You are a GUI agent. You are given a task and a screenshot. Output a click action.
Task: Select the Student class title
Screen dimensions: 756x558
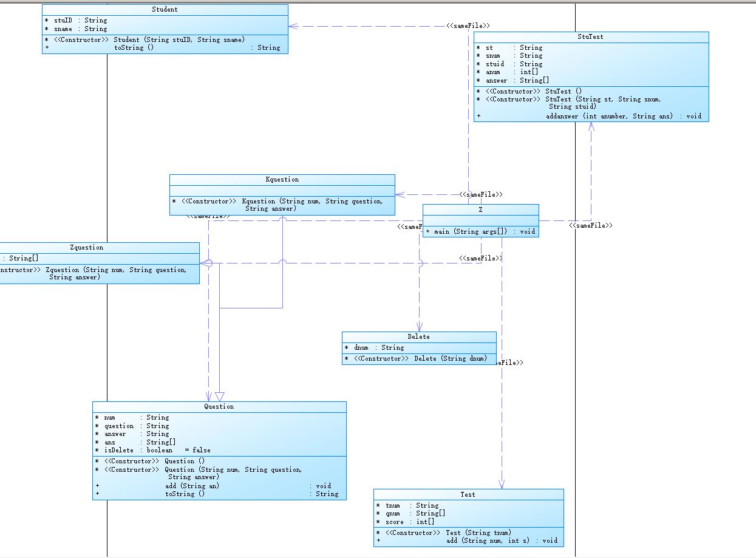click(x=165, y=10)
